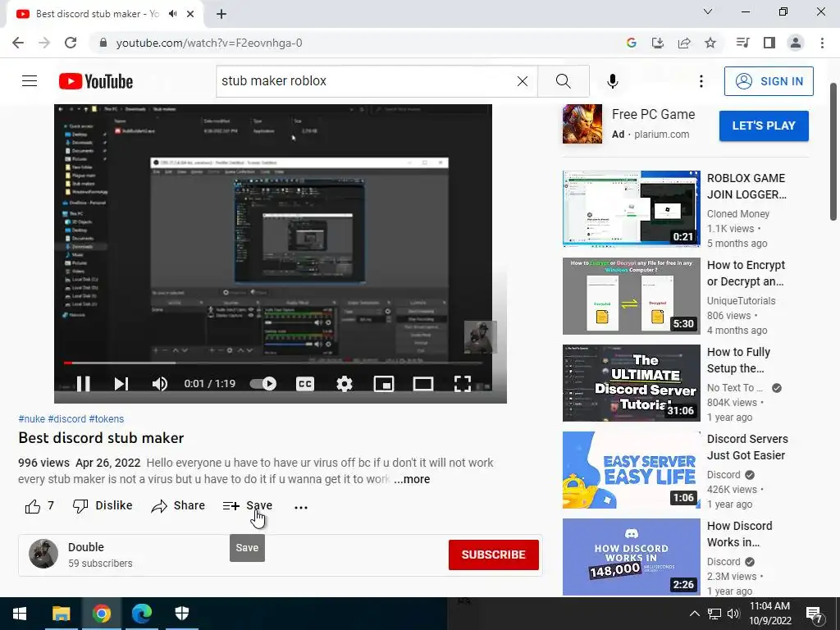Image resolution: width=840 pixels, height=630 pixels.
Task: Open the #nuke hashtag link
Action: [x=32, y=419]
